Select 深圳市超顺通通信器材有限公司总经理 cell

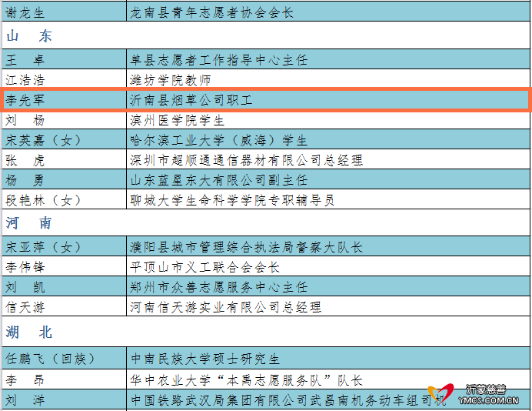tap(328, 160)
